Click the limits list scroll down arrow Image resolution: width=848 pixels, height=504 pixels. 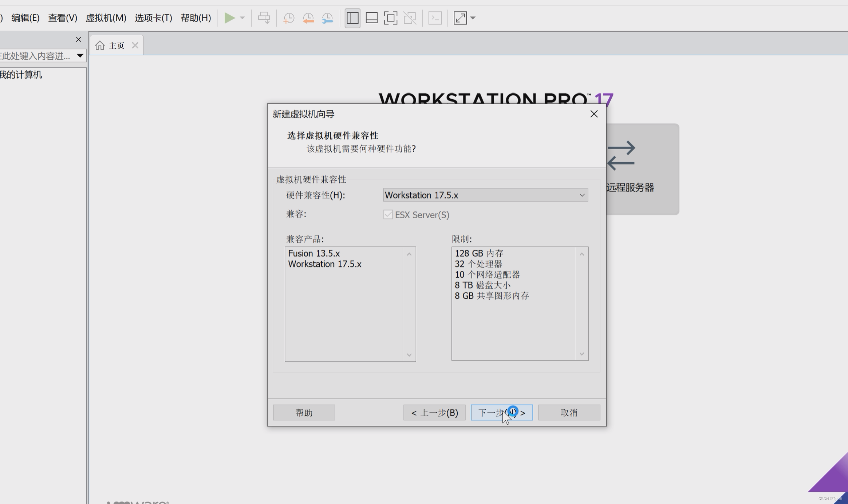tap(582, 354)
